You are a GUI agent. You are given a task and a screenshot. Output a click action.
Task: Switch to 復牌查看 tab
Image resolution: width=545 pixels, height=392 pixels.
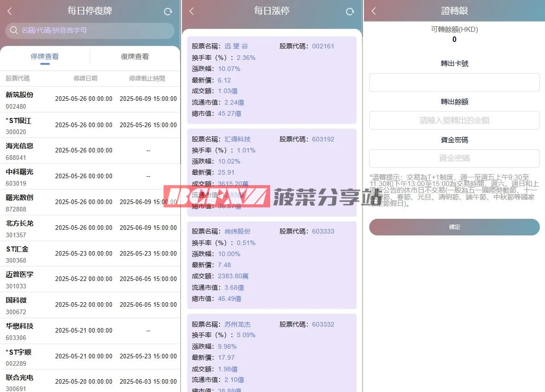[x=135, y=57]
